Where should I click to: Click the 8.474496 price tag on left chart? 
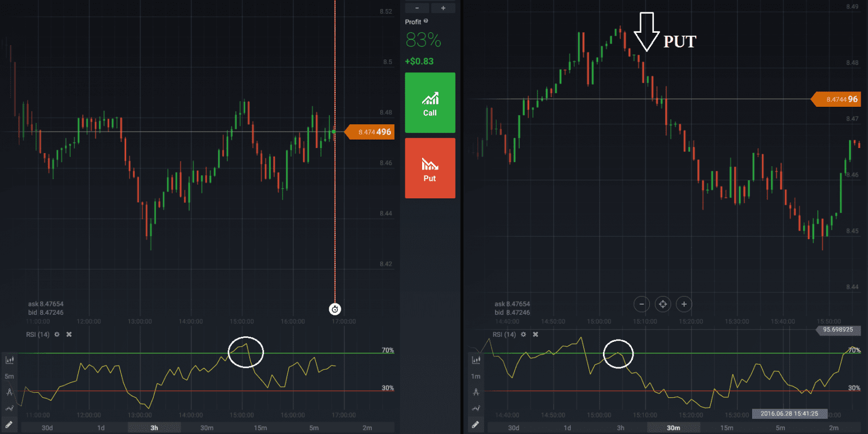click(370, 132)
